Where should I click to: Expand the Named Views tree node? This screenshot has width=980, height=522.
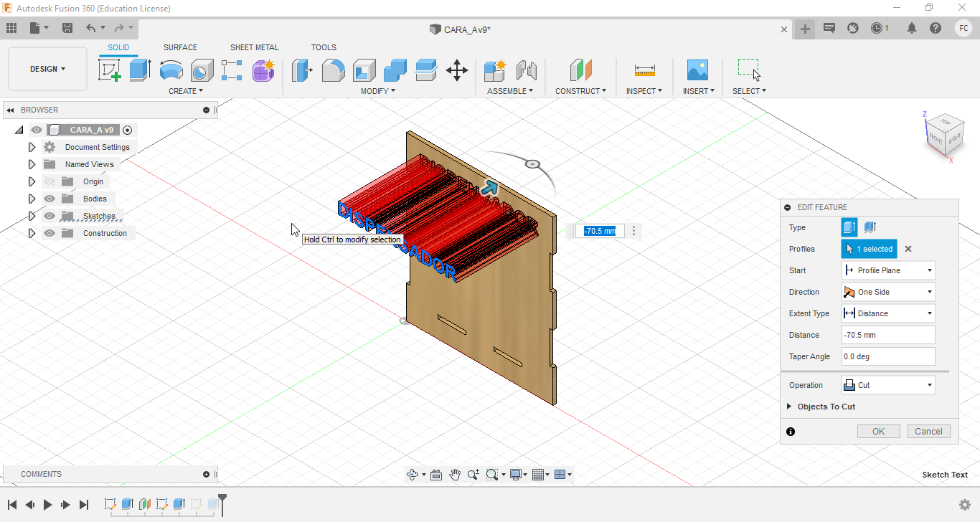point(32,164)
